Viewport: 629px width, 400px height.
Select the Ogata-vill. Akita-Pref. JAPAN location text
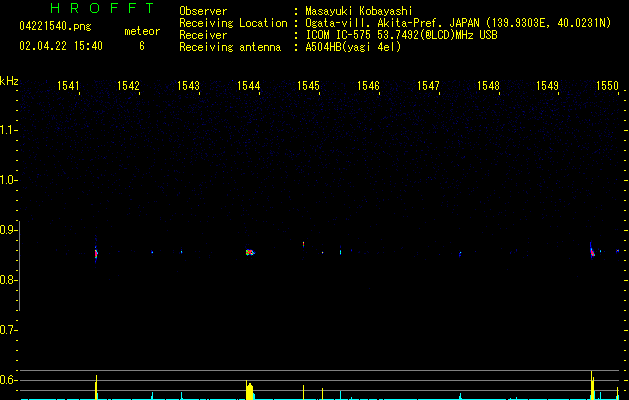tap(458, 23)
